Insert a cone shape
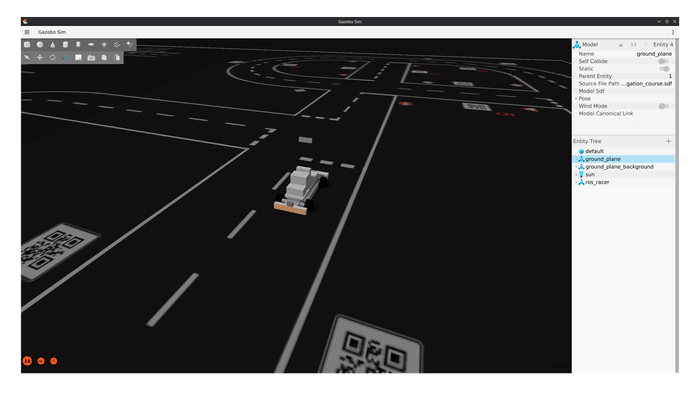Image resolution: width=700 pixels, height=398 pixels. pos(53,45)
